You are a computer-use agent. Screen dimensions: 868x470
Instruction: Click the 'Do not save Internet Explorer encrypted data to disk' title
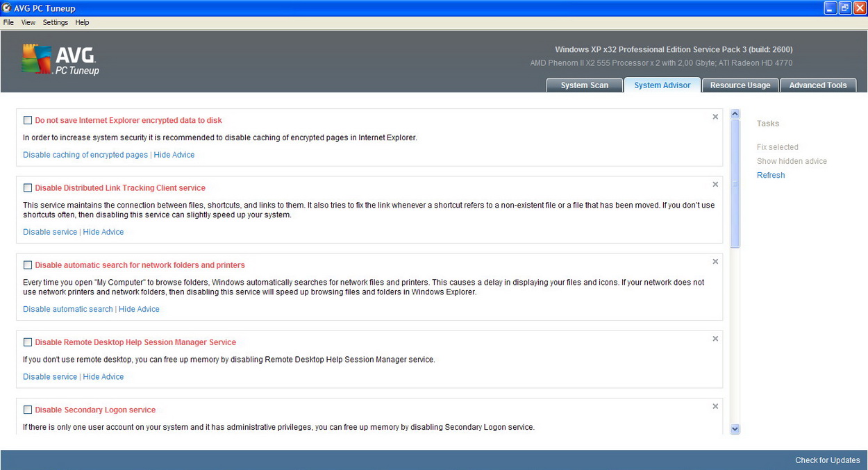pyautogui.click(x=128, y=120)
